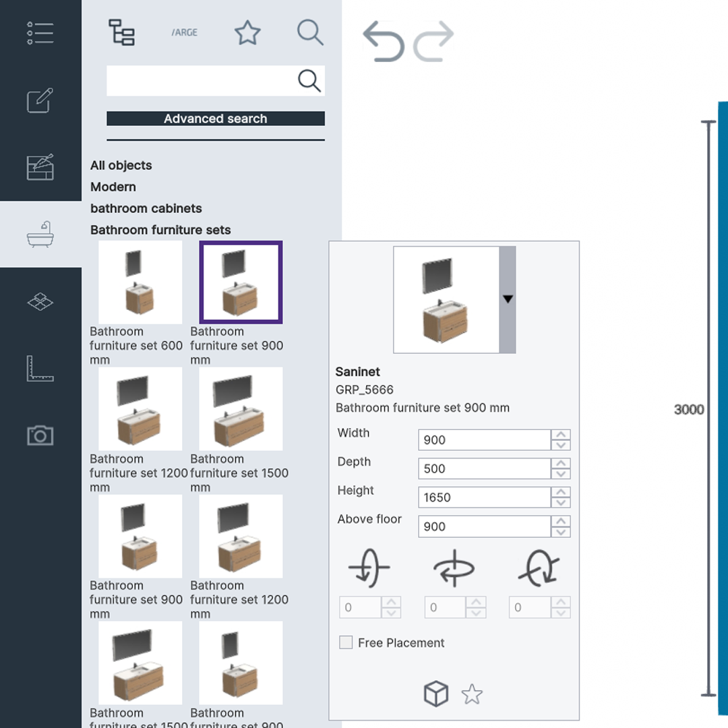Screen dimensions: 728x728
Task: Expand the product variant dropdown triangle
Action: [508, 299]
